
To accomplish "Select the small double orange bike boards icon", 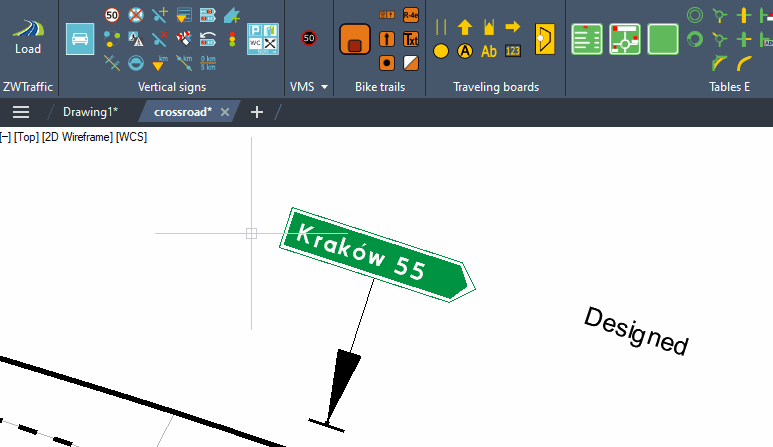I will [387, 15].
